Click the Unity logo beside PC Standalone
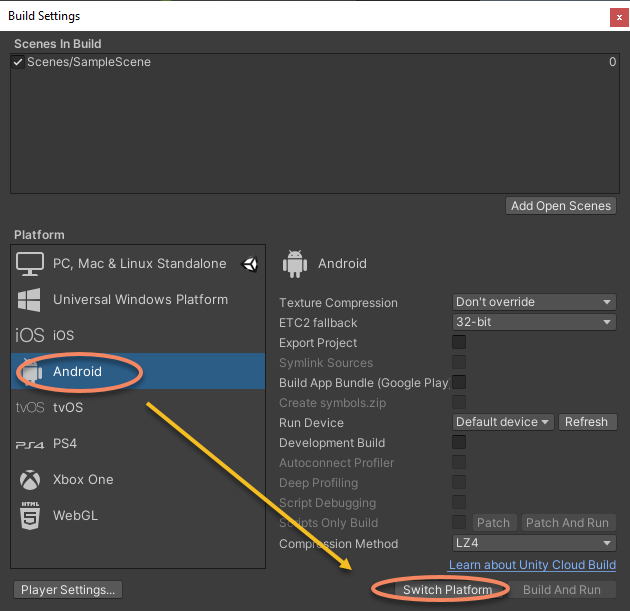630x611 pixels. pyautogui.click(x=250, y=264)
